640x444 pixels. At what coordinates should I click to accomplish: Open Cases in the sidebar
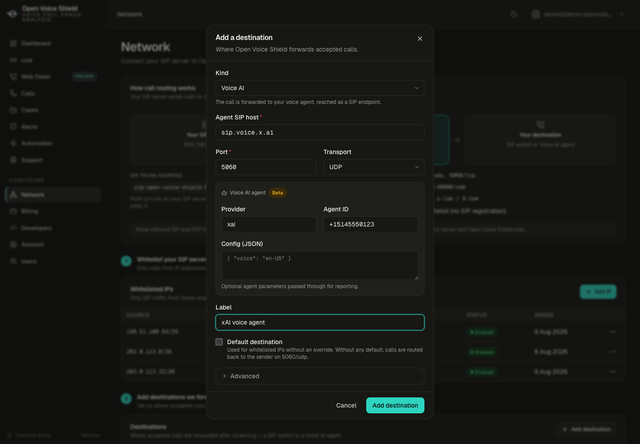[53, 110]
